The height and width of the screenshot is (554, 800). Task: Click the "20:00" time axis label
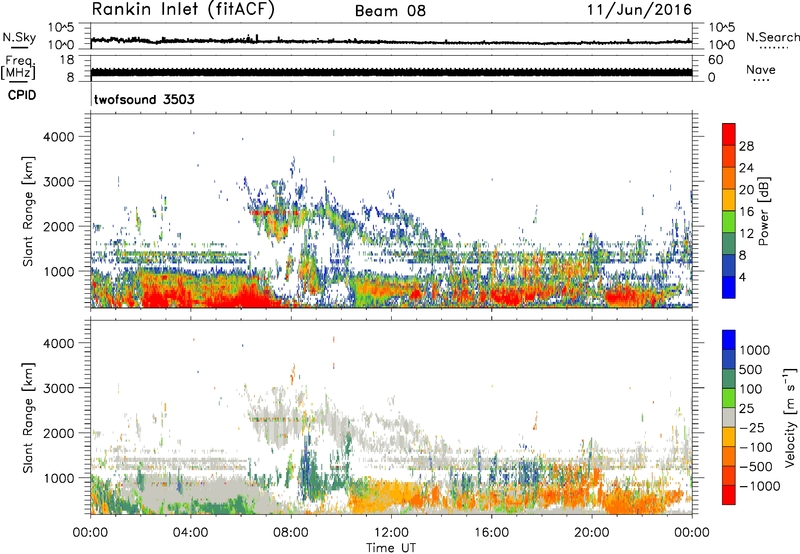(592, 533)
